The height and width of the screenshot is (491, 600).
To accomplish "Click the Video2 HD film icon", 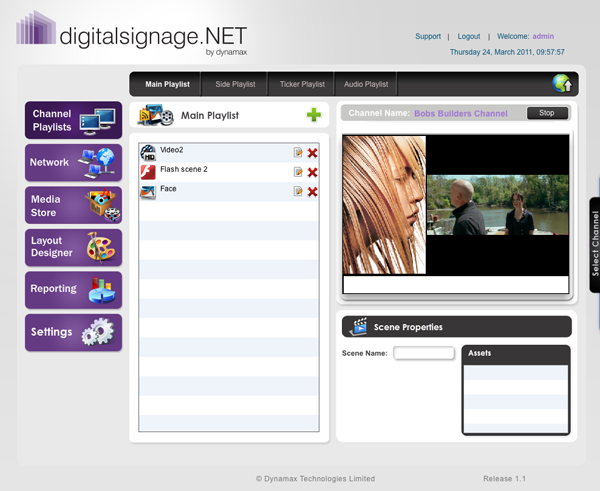I will (148, 153).
